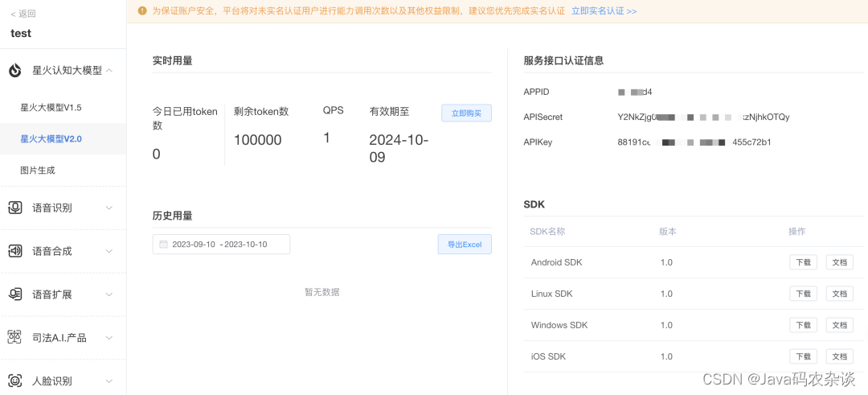Click 立即实名认证 link in banner
The image size is (868, 395).
(604, 10)
